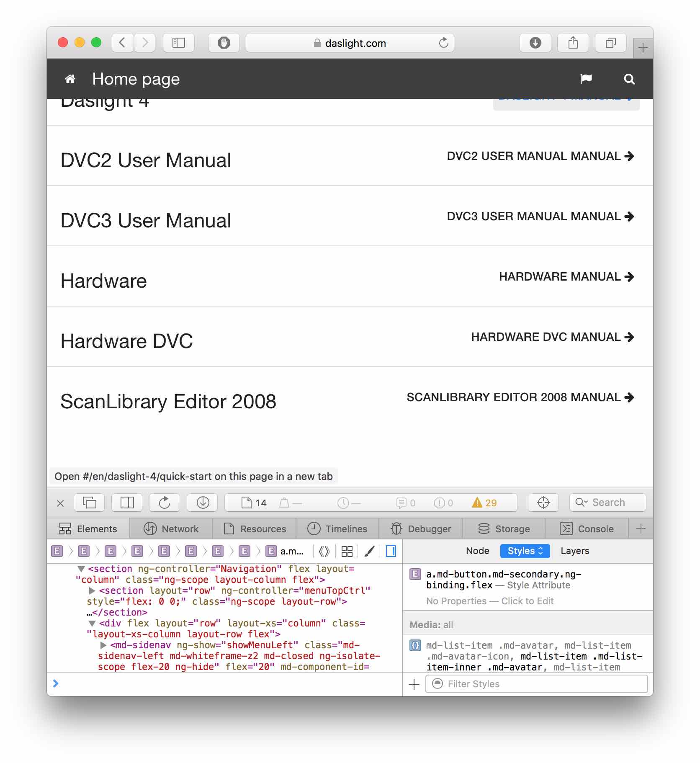Click the hand-shaped blocker extension icon
Viewport: 700px width, 763px height.
coord(224,43)
